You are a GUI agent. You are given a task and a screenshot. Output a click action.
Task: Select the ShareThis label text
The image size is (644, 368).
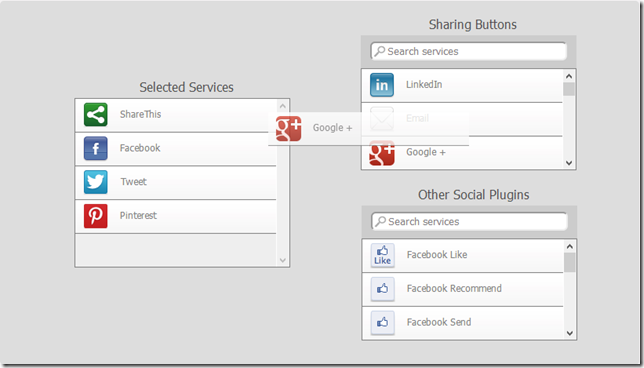[x=140, y=114]
